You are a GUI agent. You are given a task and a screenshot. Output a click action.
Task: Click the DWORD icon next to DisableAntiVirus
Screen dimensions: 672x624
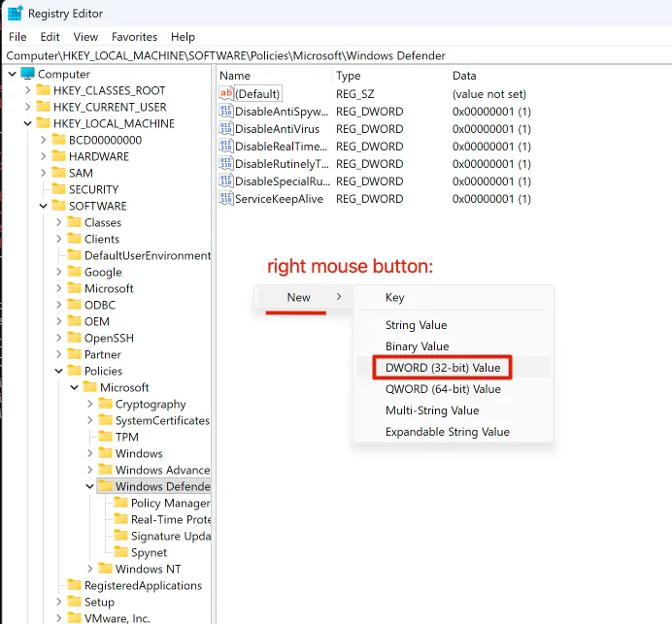pyautogui.click(x=226, y=129)
